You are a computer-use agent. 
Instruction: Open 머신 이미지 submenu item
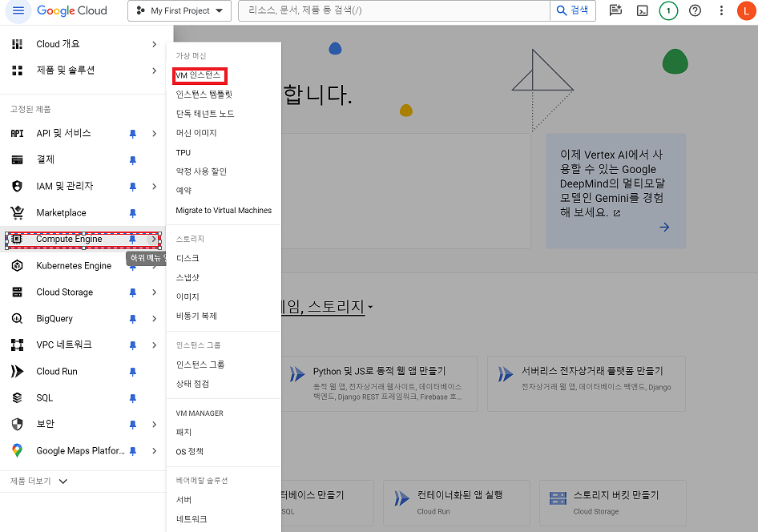(196, 133)
